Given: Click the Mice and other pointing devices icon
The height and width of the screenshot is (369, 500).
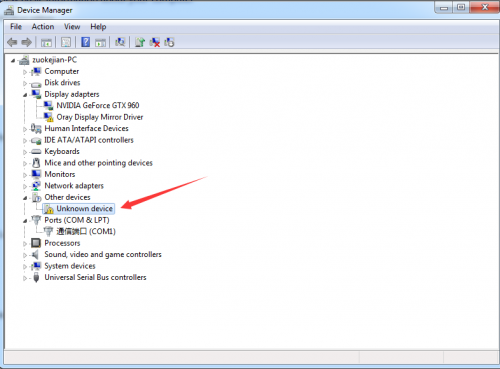Looking at the screenshot, I should click(x=36, y=163).
